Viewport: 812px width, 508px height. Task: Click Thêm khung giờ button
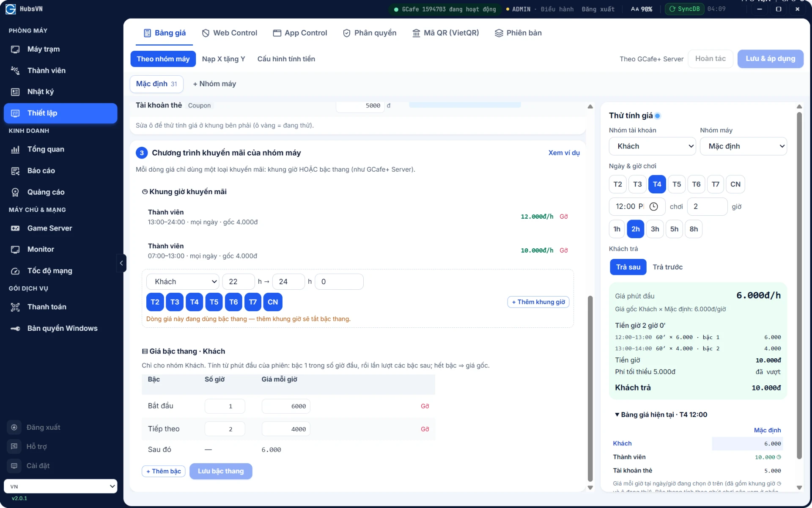tap(538, 302)
